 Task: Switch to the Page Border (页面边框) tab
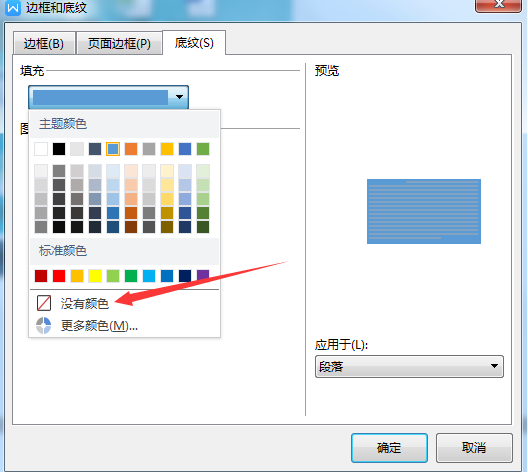(x=119, y=43)
